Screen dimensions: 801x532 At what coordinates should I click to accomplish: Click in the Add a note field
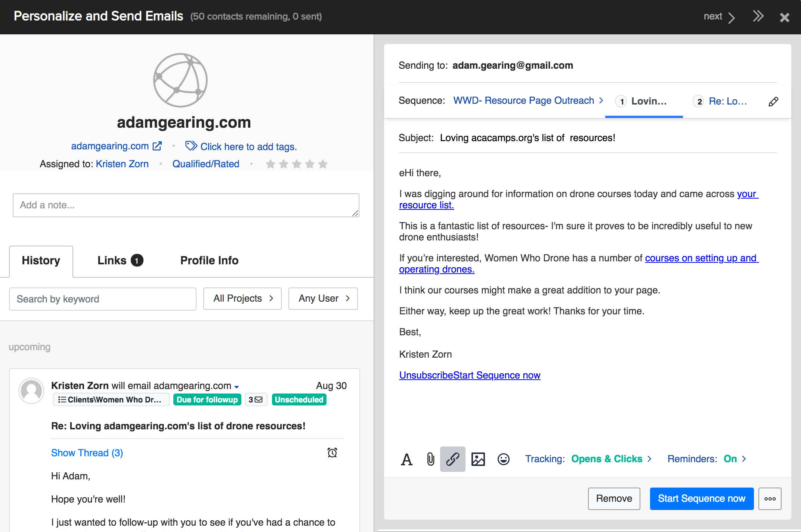click(186, 205)
